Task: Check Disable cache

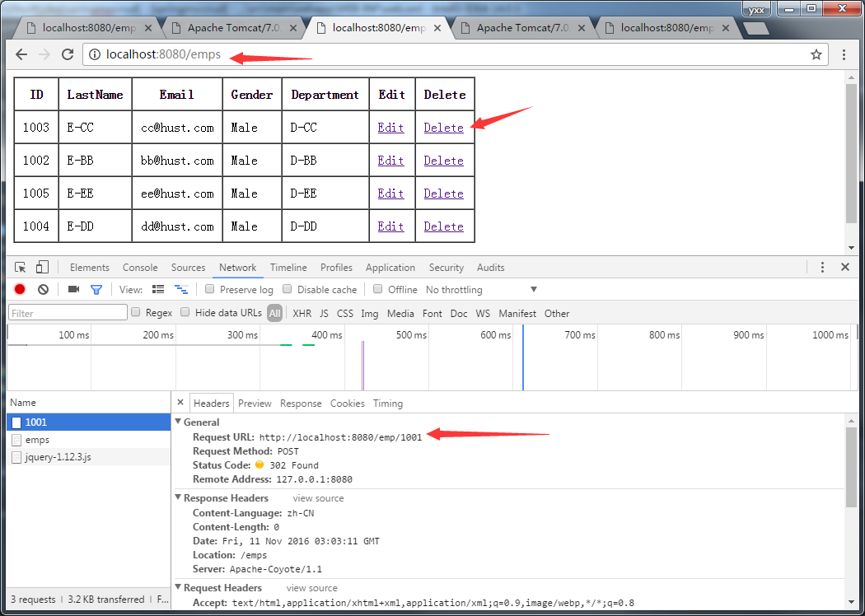Action: pyautogui.click(x=288, y=289)
